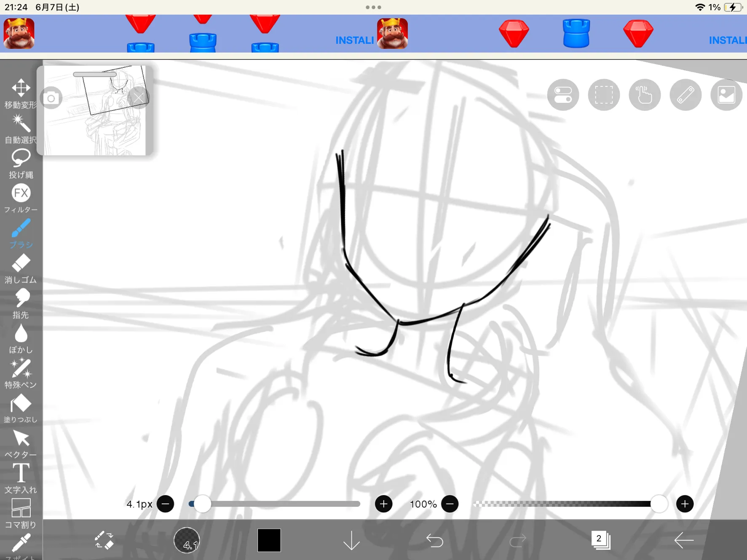Close the reference preview window
747x560 pixels.
(x=138, y=98)
